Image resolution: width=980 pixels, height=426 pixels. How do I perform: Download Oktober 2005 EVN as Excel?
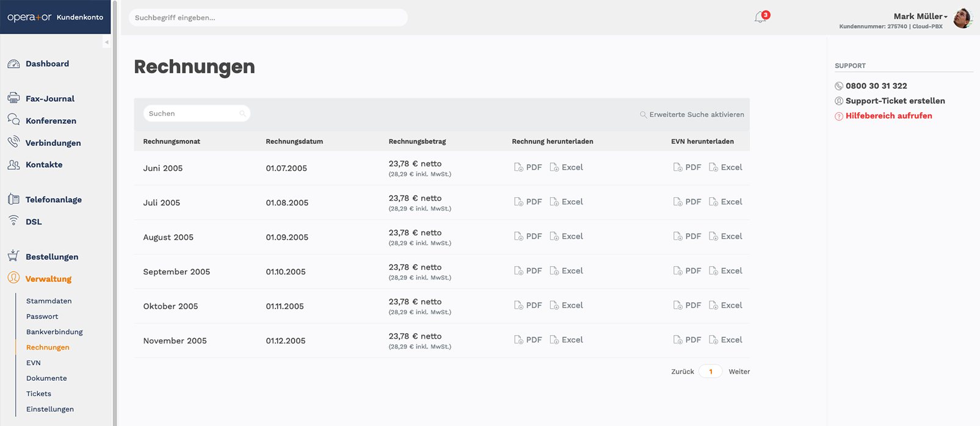click(x=725, y=305)
